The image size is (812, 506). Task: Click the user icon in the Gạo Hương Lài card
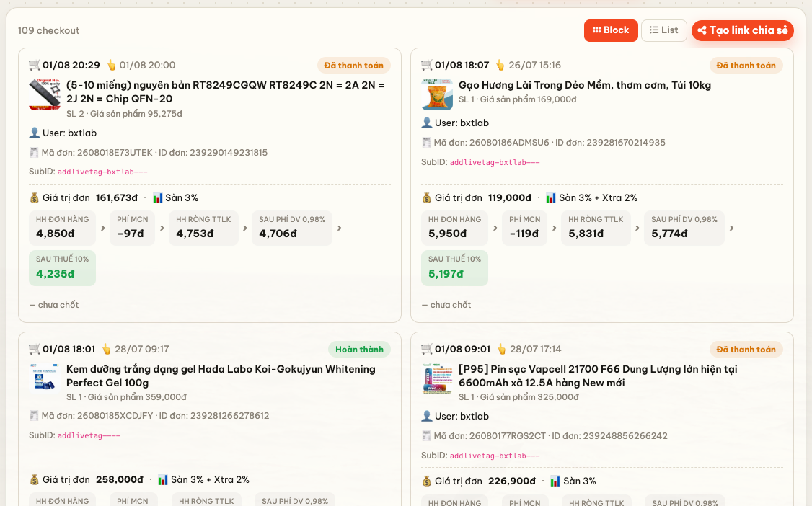(x=427, y=123)
